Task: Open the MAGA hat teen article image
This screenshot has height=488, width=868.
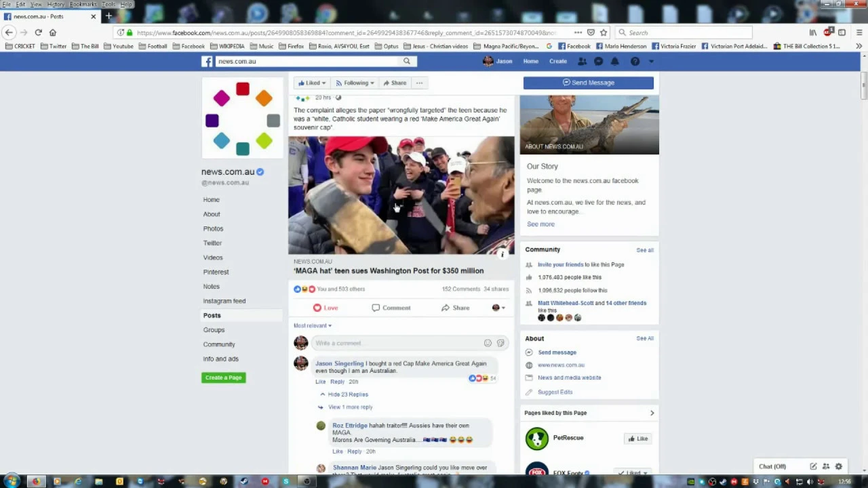Action: (401, 195)
